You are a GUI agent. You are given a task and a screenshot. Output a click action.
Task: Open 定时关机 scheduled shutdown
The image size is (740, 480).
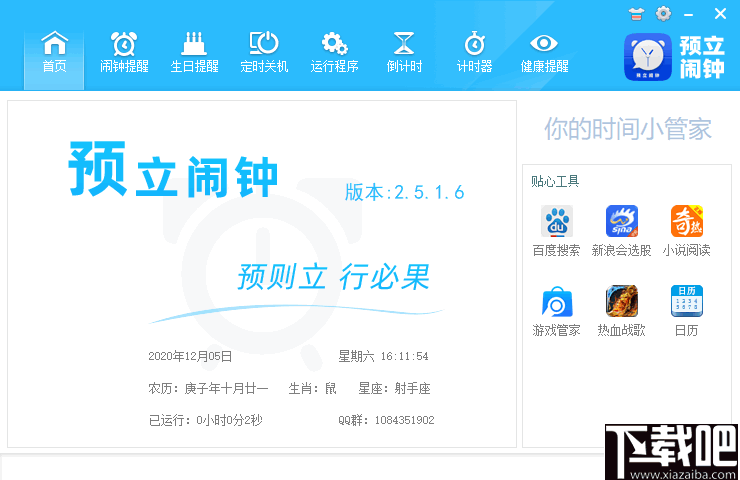pos(264,53)
